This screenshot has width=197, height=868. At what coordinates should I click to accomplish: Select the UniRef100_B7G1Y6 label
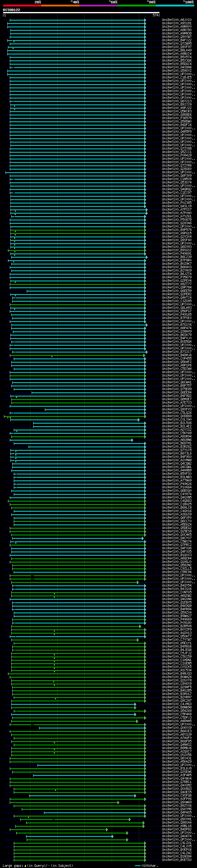tap(177, 325)
